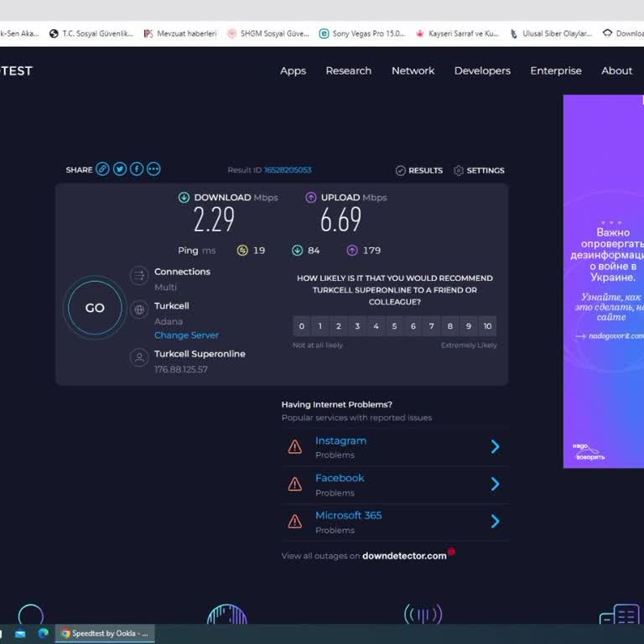Start the test with GO button
The image size is (644, 644).
(x=95, y=308)
